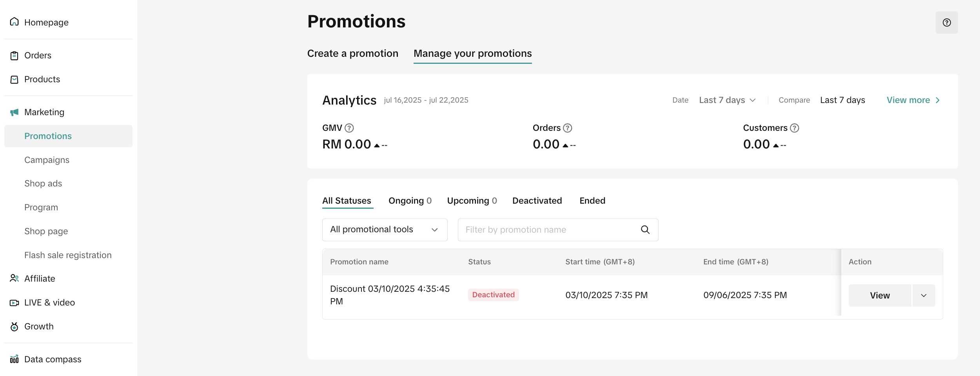Click the Customers metric info icon
The height and width of the screenshot is (376, 980).
point(795,128)
